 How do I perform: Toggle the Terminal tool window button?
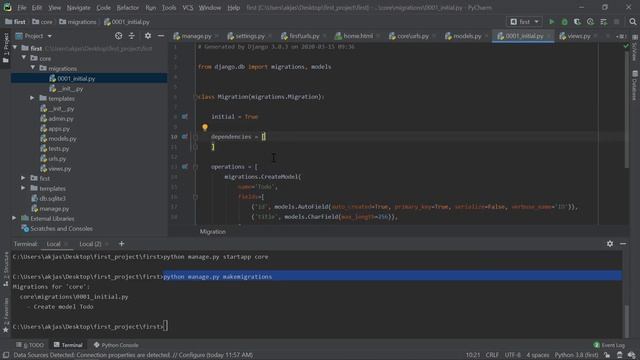(68, 345)
